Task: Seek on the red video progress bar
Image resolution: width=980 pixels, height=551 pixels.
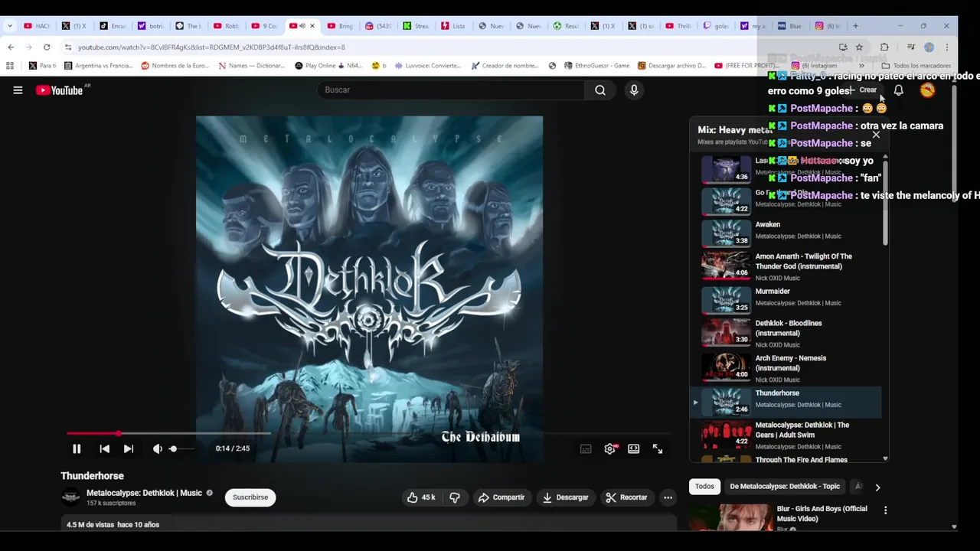Action: pyautogui.click(x=369, y=433)
